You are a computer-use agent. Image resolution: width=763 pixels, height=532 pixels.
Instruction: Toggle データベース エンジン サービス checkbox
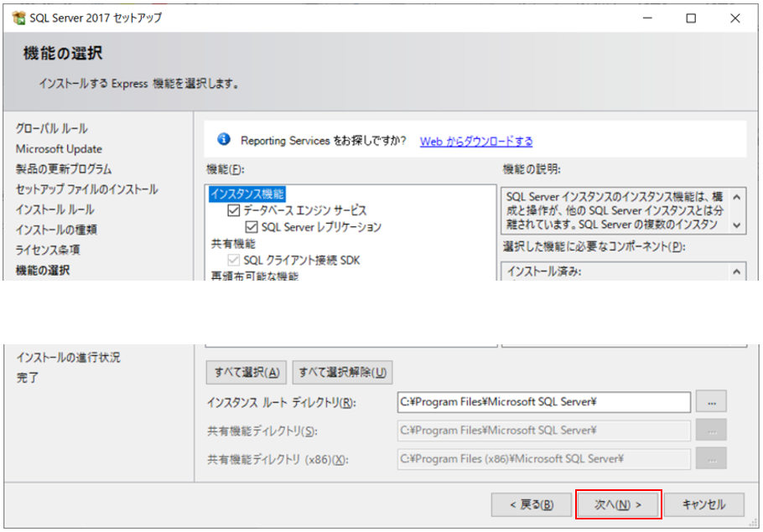[234, 210]
